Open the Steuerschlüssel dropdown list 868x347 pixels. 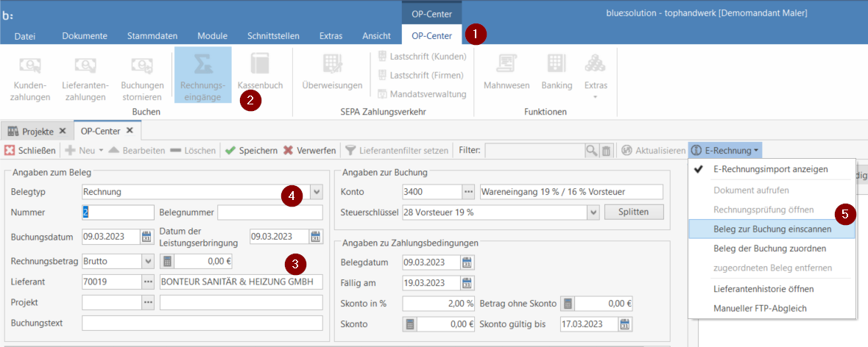593,212
